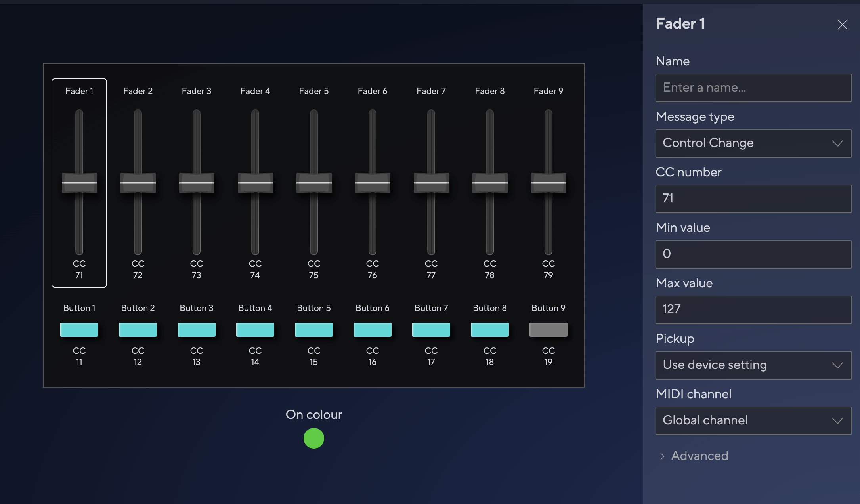The image size is (860, 504).
Task: Select the Fader 7 slider handle
Action: (x=431, y=183)
